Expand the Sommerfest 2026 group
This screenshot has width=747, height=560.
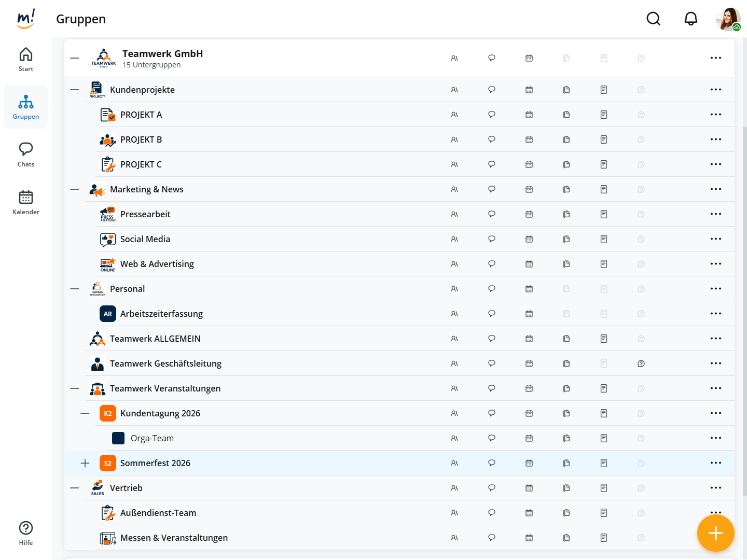[85, 463]
